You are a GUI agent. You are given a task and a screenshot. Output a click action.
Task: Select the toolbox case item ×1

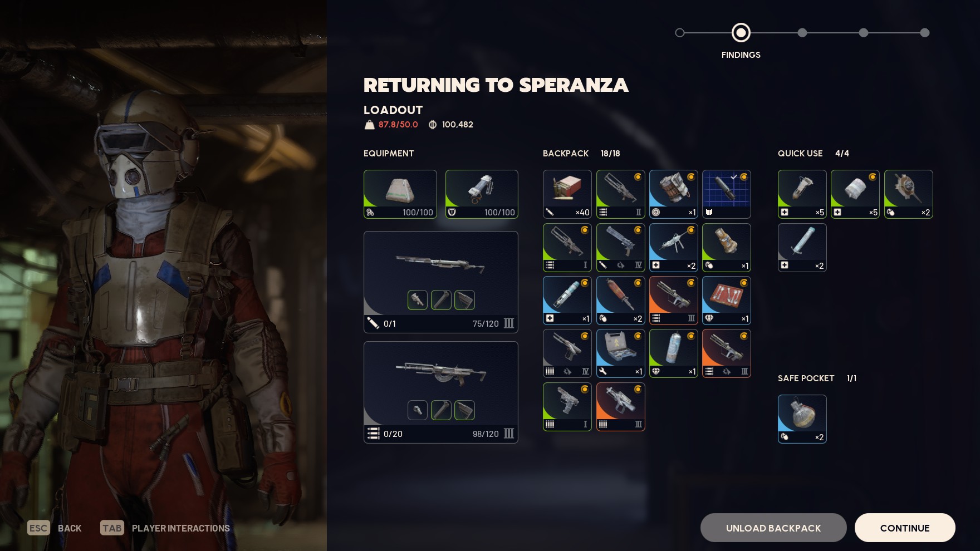(x=620, y=353)
